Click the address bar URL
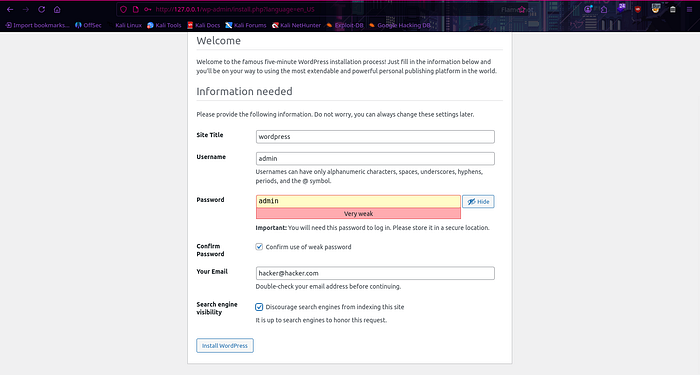This screenshot has width=700, height=375. tap(235, 9)
